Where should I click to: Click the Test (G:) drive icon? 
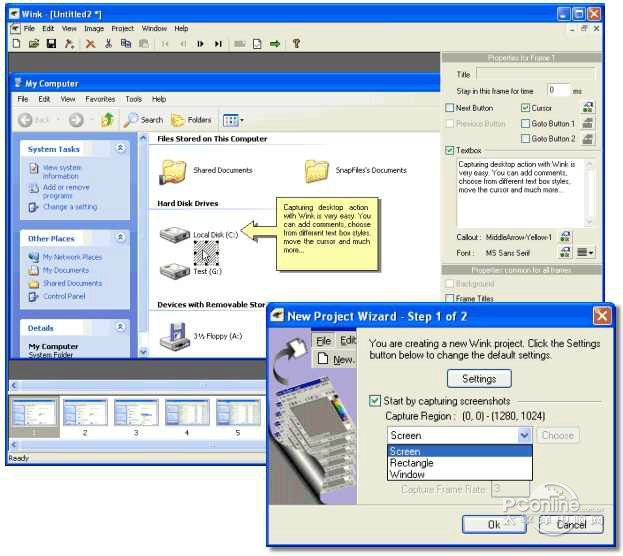[x=175, y=271]
